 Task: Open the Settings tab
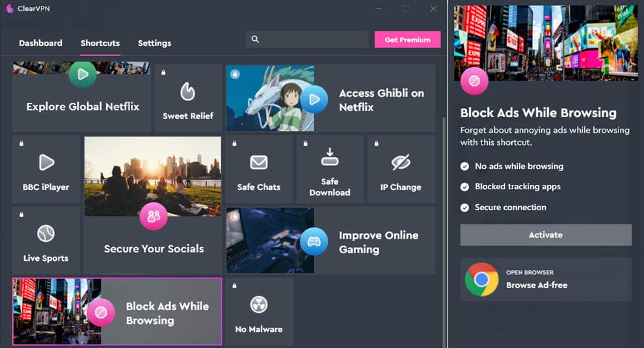tap(154, 43)
